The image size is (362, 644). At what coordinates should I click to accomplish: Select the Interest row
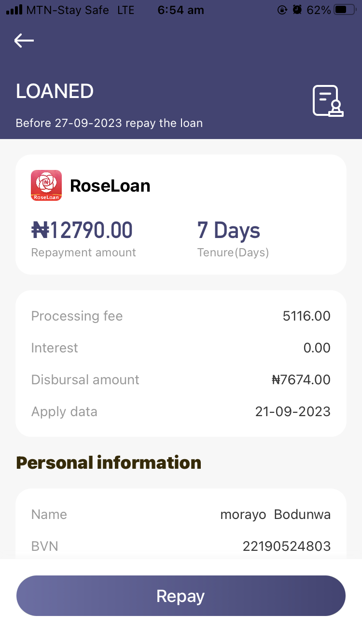[181, 348]
